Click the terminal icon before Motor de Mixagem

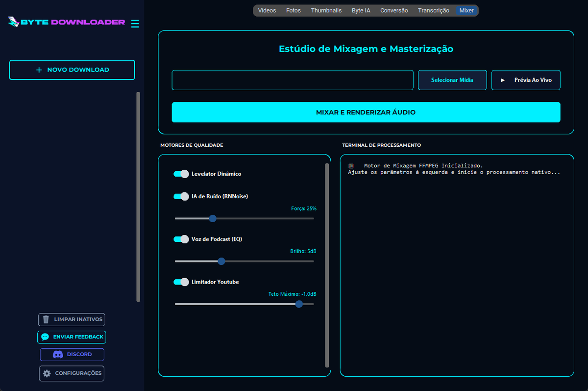point(351,166)
